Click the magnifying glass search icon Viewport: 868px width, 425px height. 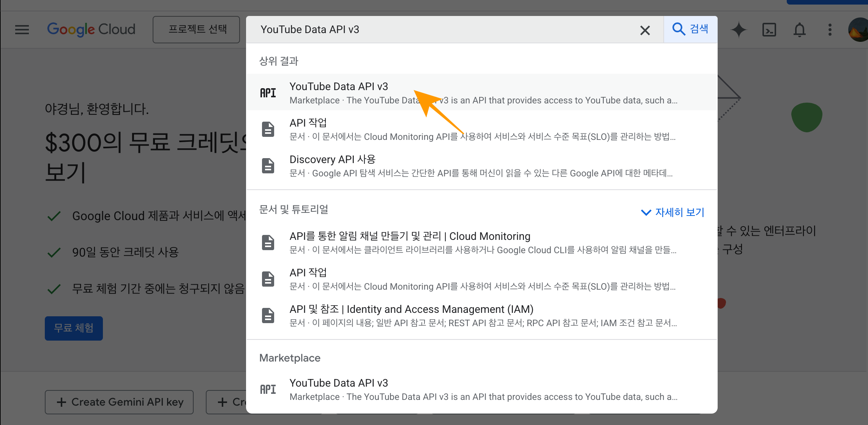point(679,29)
